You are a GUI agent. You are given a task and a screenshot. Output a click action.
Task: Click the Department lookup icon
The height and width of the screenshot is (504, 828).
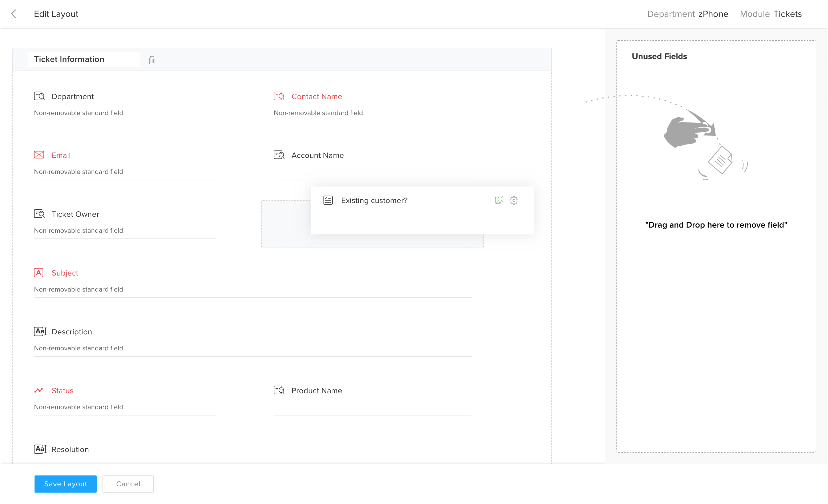[39, 97]
